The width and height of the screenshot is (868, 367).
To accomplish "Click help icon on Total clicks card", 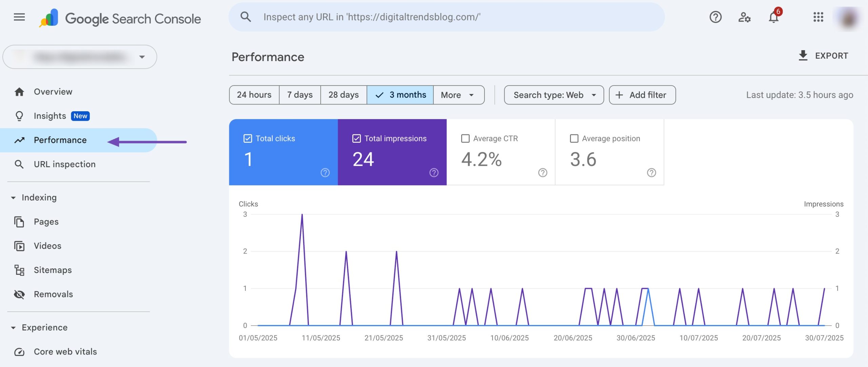I will tap(325, 173).
